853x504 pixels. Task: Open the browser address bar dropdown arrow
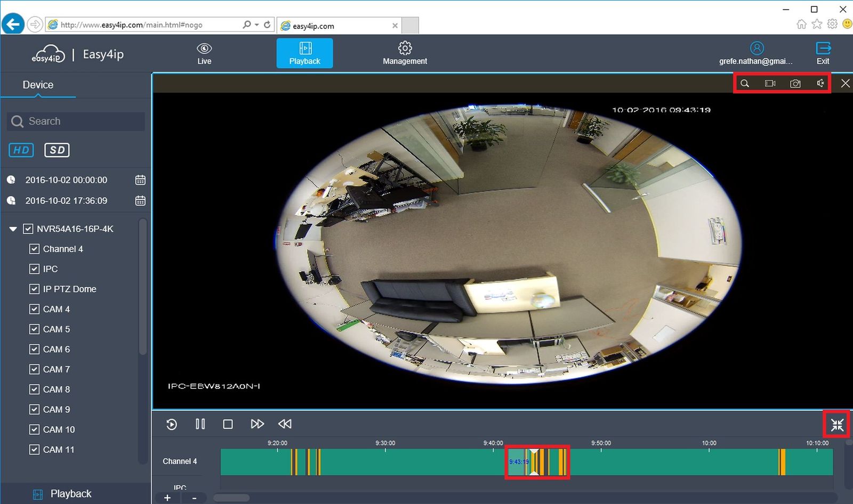(257, 25)
